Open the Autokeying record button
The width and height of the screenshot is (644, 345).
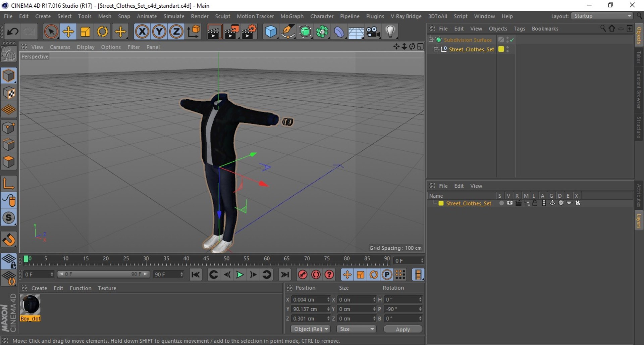coord(316,275)
